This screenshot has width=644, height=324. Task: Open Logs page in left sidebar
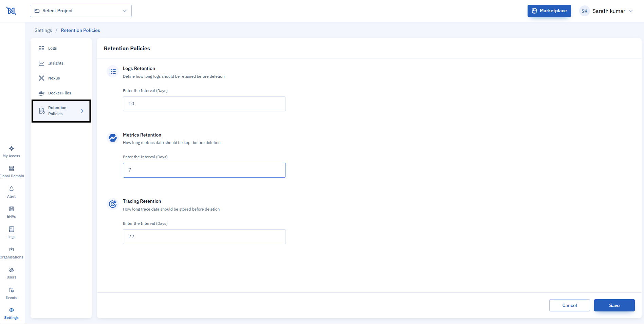(x=12, y=233)
